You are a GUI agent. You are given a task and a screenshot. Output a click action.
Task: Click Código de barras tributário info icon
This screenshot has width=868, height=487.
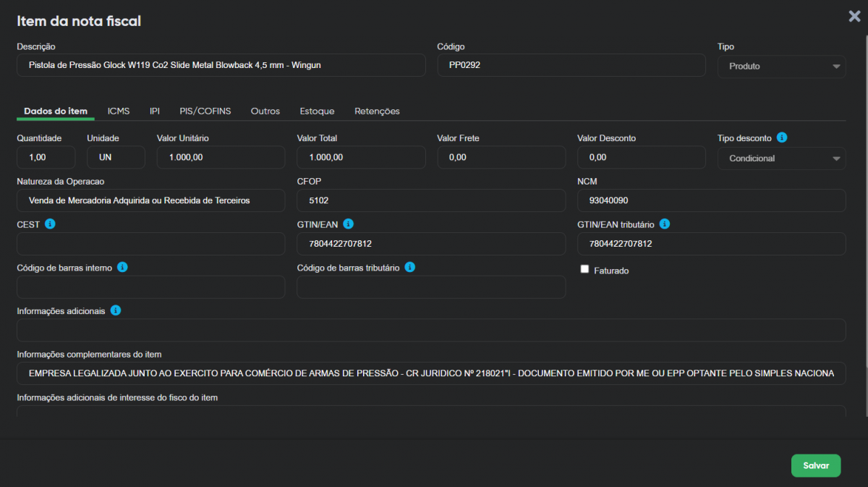409,267
